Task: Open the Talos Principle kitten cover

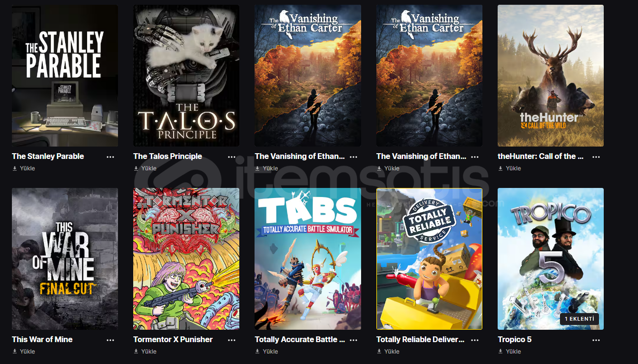Action: (x=186, y=76)
